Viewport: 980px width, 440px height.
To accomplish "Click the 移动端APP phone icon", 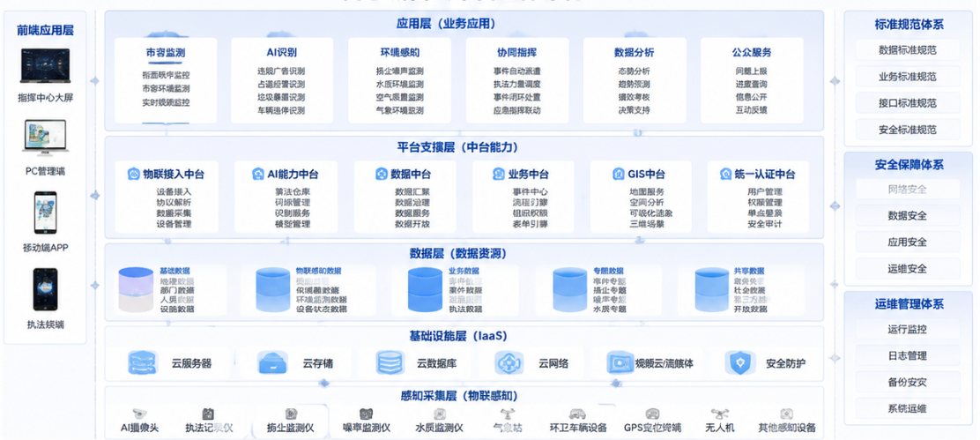I will (45, 213).
